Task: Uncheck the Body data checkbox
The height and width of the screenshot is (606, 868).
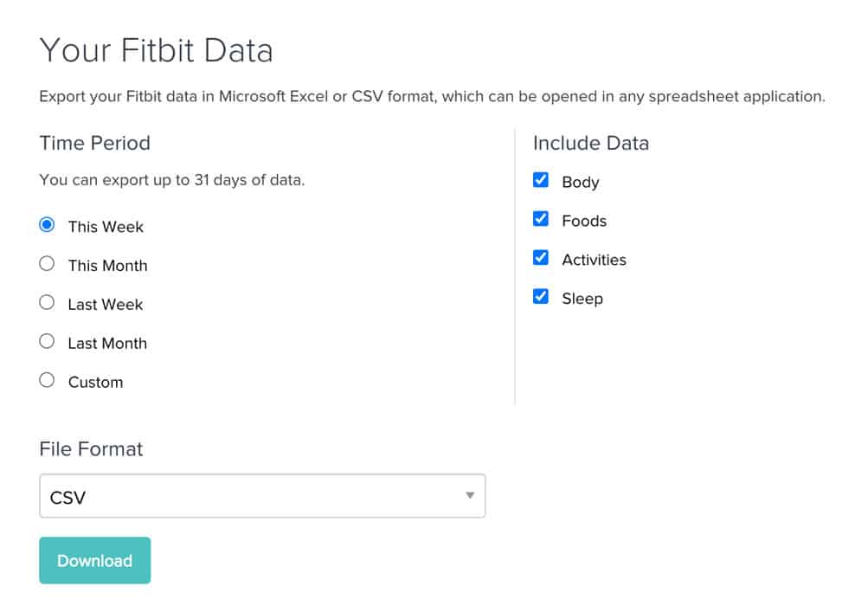Action: pyautogui.click(x=541, y=180)
